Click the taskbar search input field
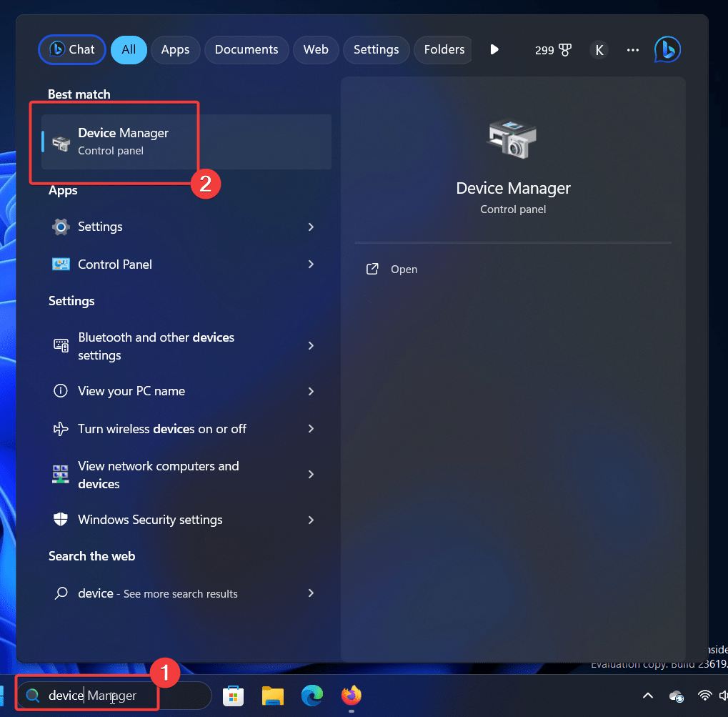 tap(114, 695)
